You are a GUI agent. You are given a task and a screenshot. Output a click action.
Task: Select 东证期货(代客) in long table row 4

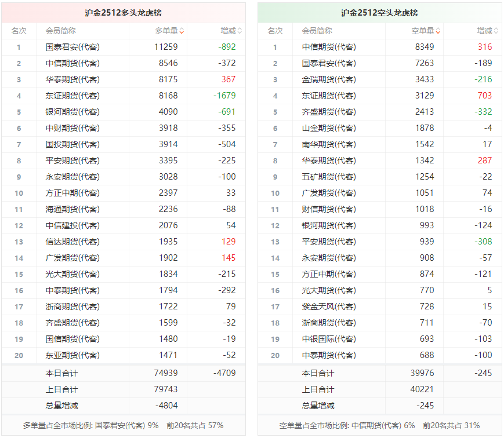pyautogui.click(x=72, y=96)
